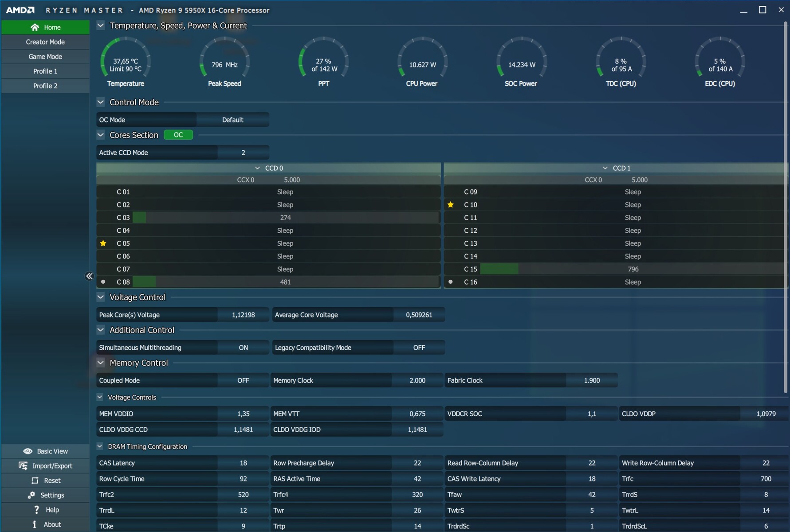Open Profile 1
790x532 pixels.
coord(45,71)
